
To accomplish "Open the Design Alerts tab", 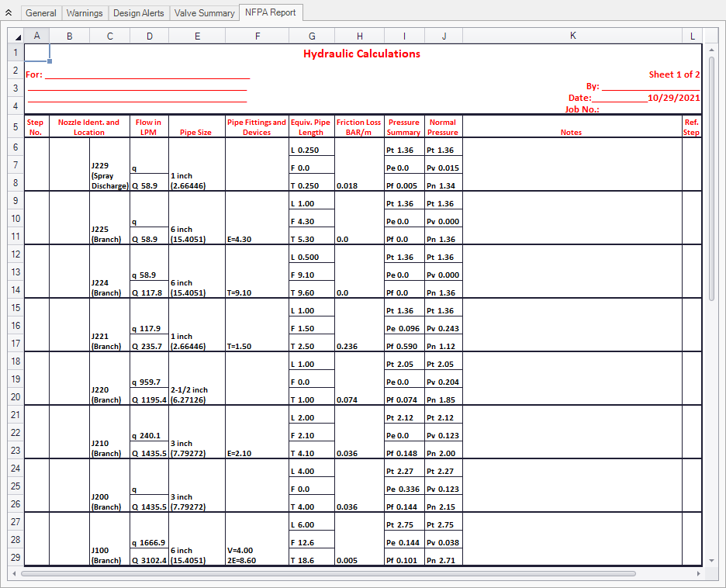I will tap(139, 13).
